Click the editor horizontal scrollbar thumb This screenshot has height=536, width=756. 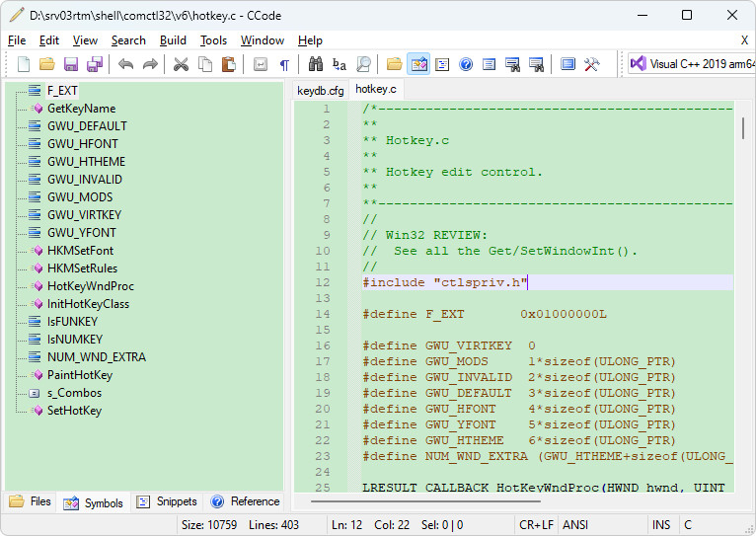click(425, 501)
